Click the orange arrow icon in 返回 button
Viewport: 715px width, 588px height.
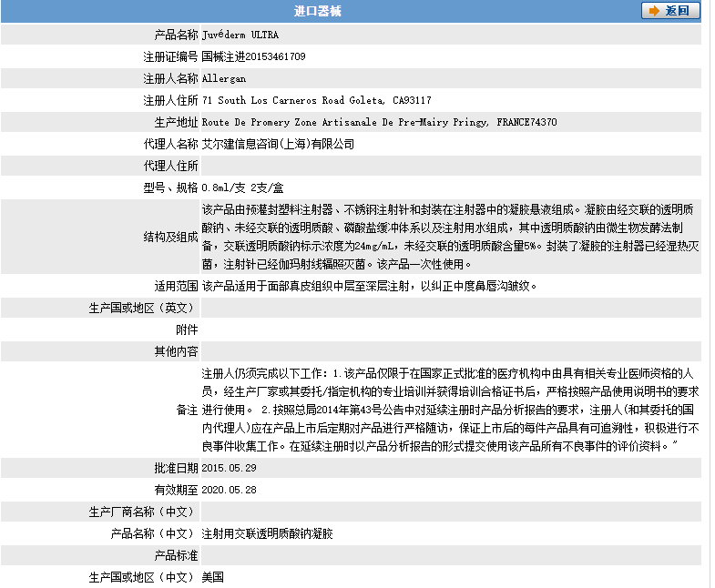(x=654, y=11)
